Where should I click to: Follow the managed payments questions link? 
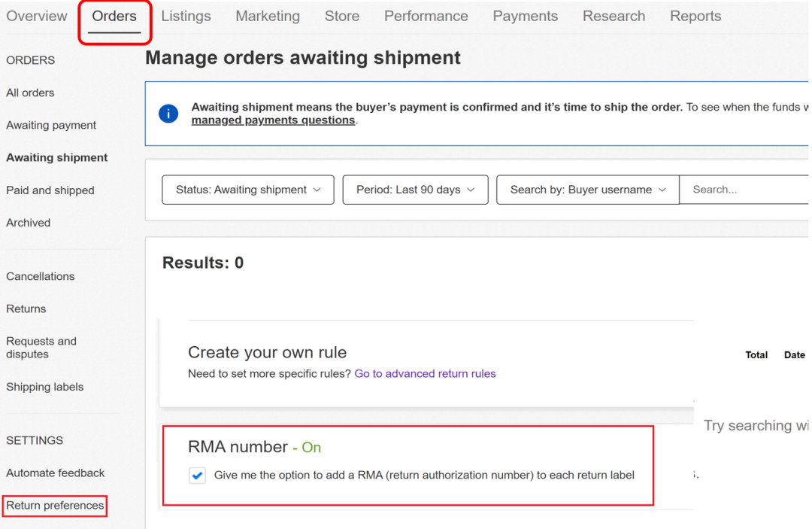[x=273, y=120]
